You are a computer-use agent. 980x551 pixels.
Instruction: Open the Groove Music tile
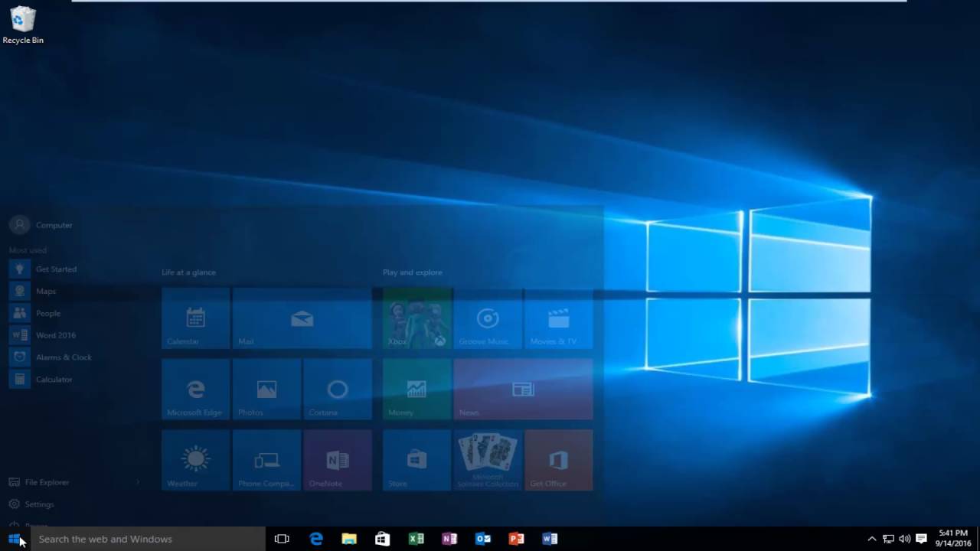tap(488, 318)
